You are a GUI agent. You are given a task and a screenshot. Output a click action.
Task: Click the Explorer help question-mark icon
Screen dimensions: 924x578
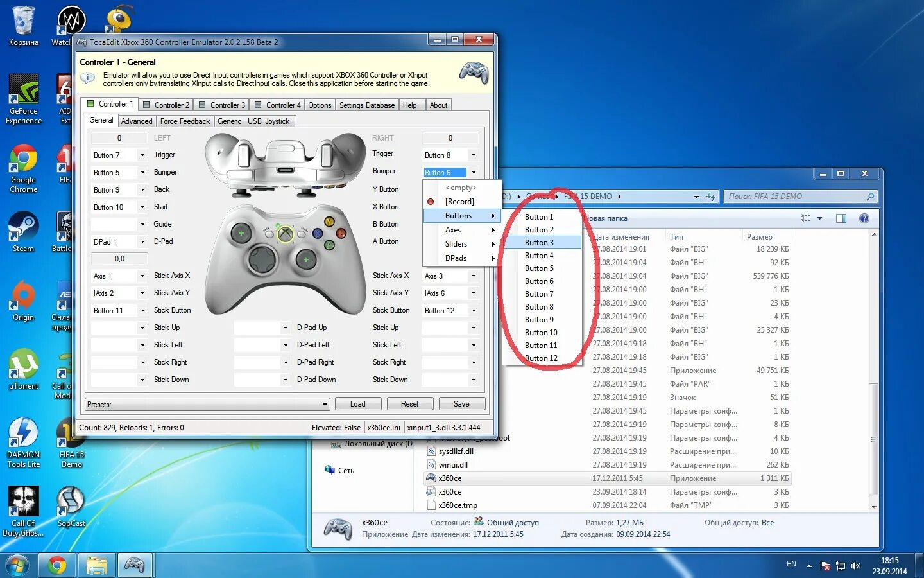[864, 218]
